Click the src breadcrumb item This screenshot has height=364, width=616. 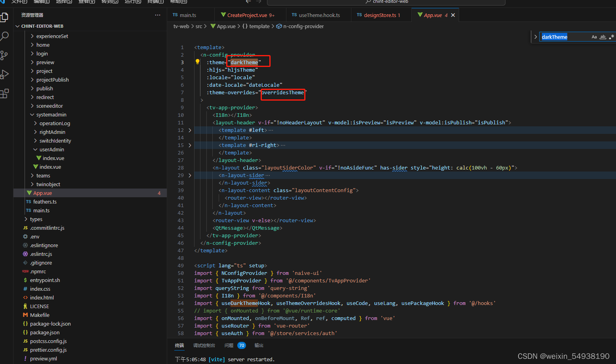tap(199, 26)
